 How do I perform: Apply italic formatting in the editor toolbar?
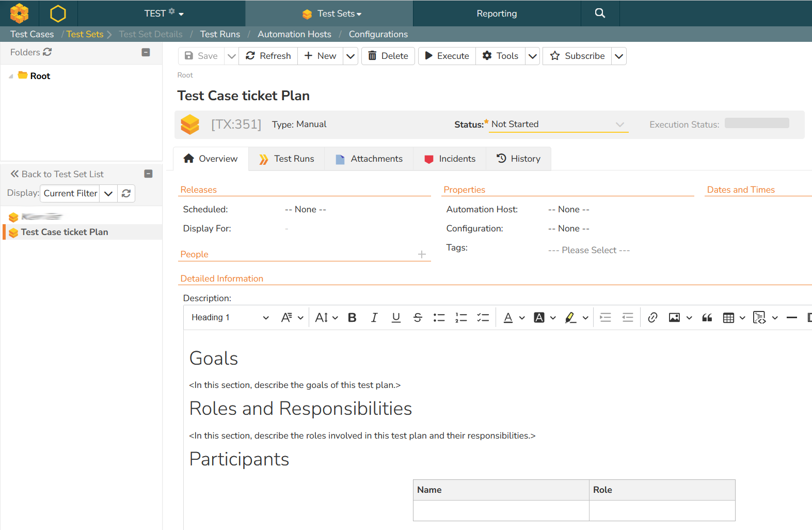point(374,318)
